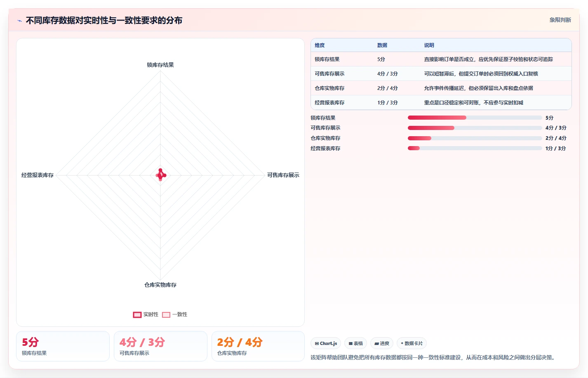Click the 说明 column header
Image resolution: width=588 pixels, height=378 pixels.
tap(429, 45)
